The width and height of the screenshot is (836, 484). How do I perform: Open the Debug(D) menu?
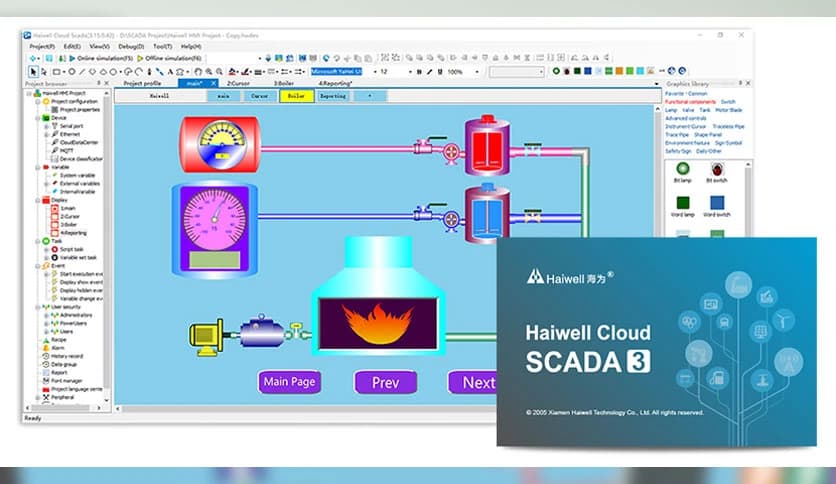131,47
